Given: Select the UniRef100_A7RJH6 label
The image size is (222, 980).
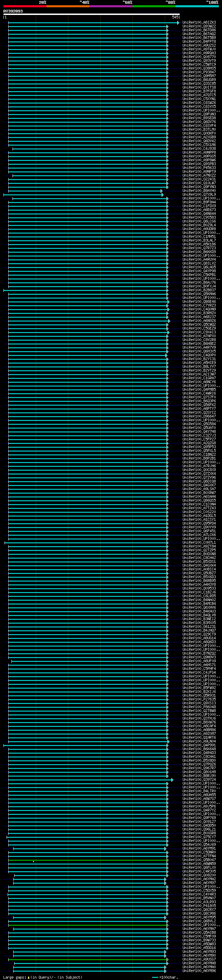Looking at the screenshot, I should (x=199, y=466).
